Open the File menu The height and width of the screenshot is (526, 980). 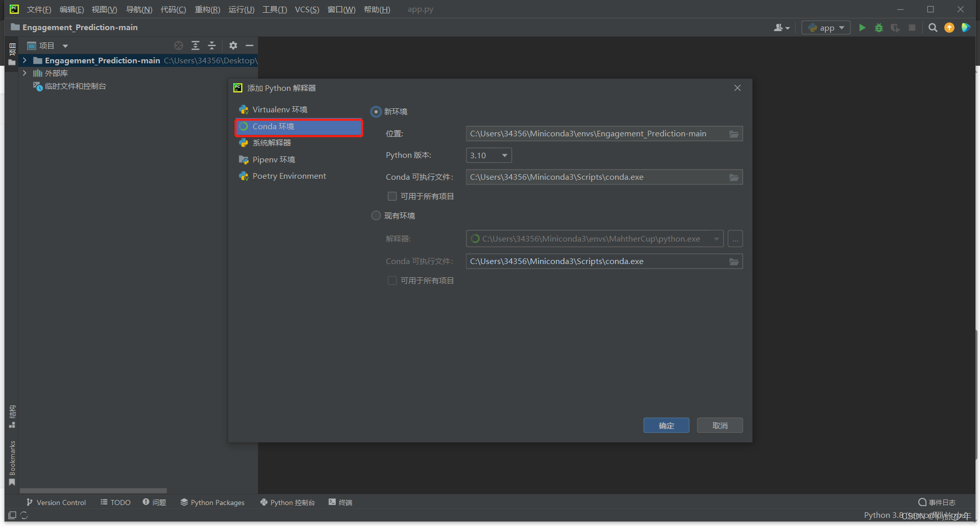[x=39, y=9]
